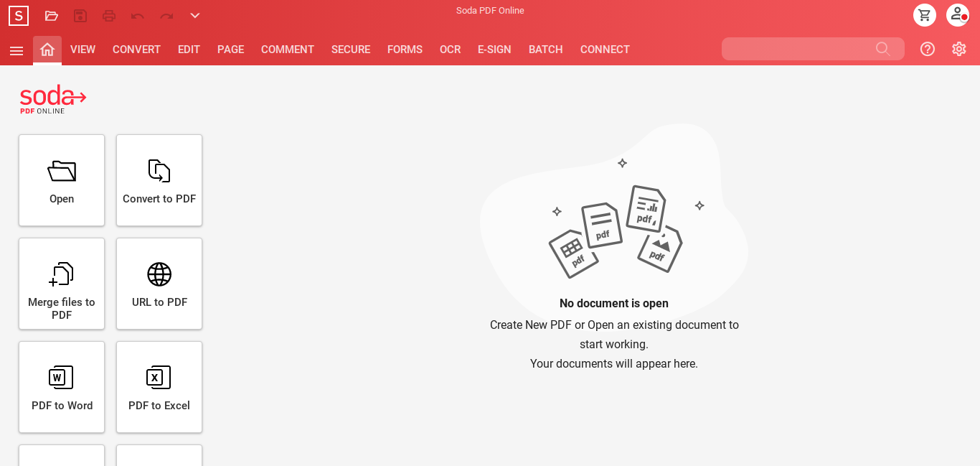Click the Soda PDF Online logo
The image size is (980, 466).
tap(53, 99)
